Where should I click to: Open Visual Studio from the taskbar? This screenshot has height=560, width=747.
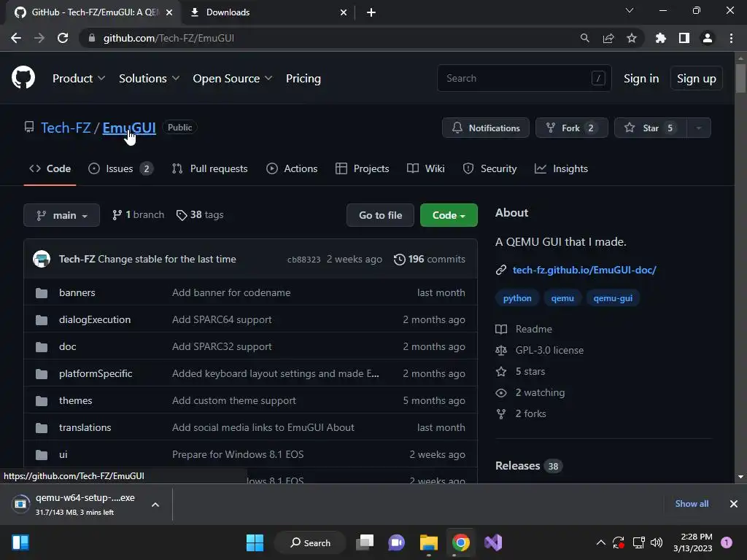point(493,542)
